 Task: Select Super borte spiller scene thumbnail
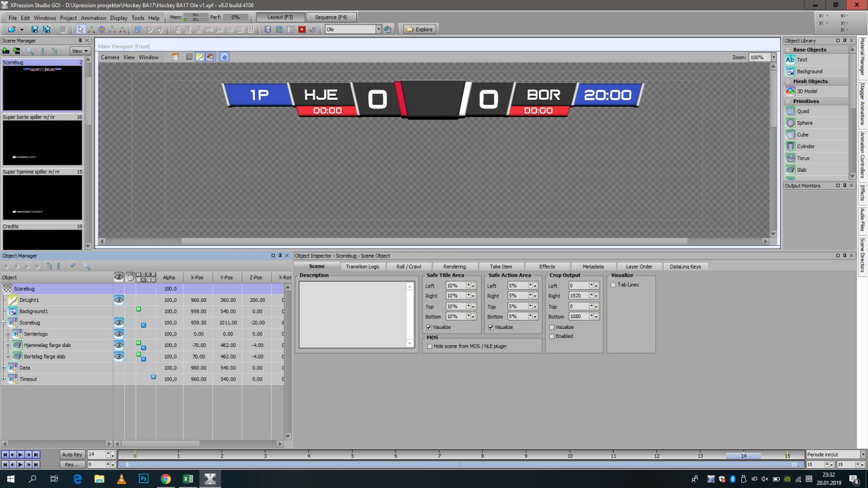click(42, 143)
